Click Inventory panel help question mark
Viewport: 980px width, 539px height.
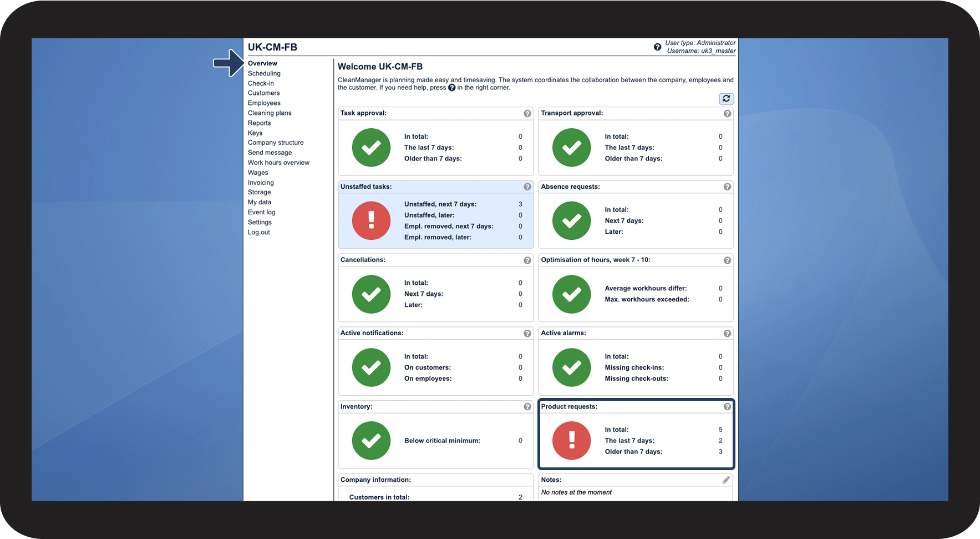[527, 407]
